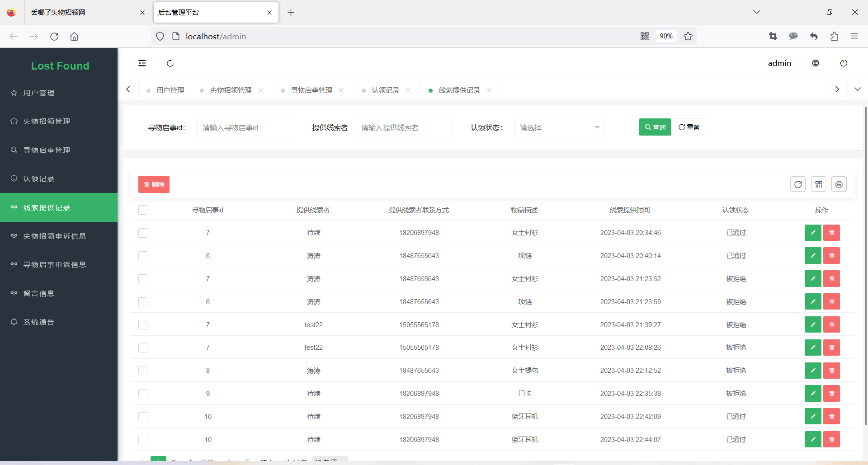Click the 重置 reset button
868x465 pixels.
point(689,127)
